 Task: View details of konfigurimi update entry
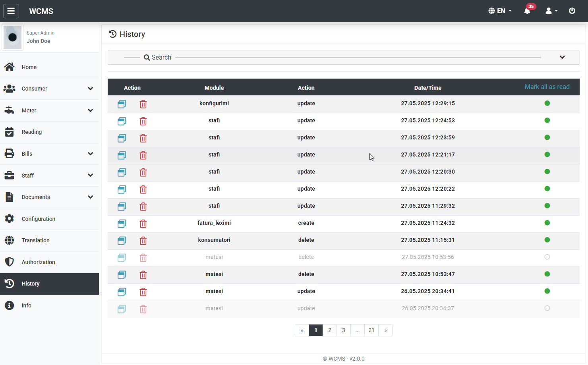coord(122,104)
